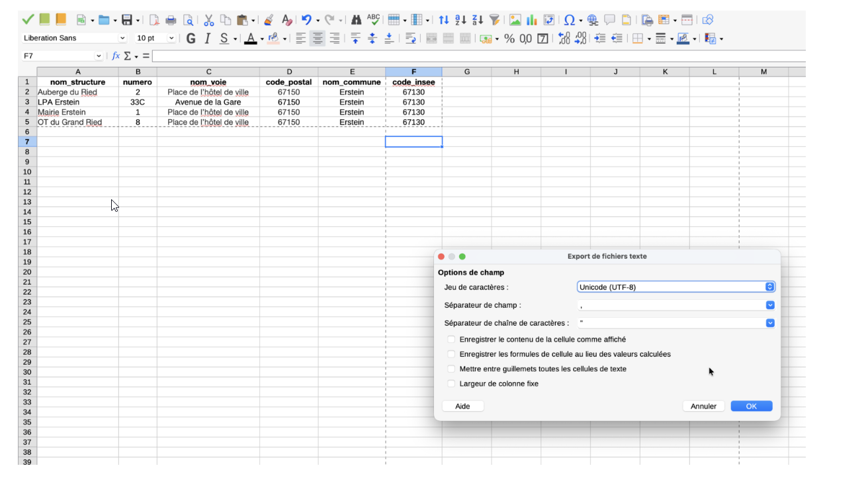
Task: Click the AutoFilter funnel icon
Action: click(x=494, y=20)
